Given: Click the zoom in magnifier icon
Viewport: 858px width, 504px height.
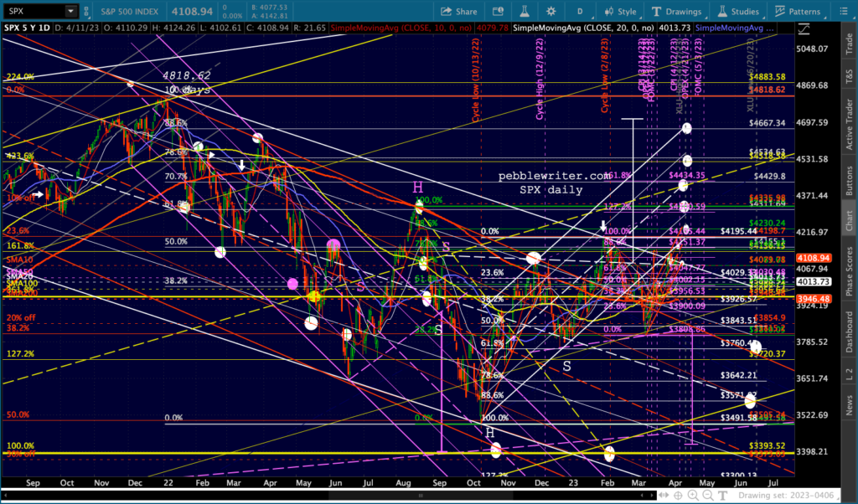Looking at the screenshot, I should pos(693,496).
